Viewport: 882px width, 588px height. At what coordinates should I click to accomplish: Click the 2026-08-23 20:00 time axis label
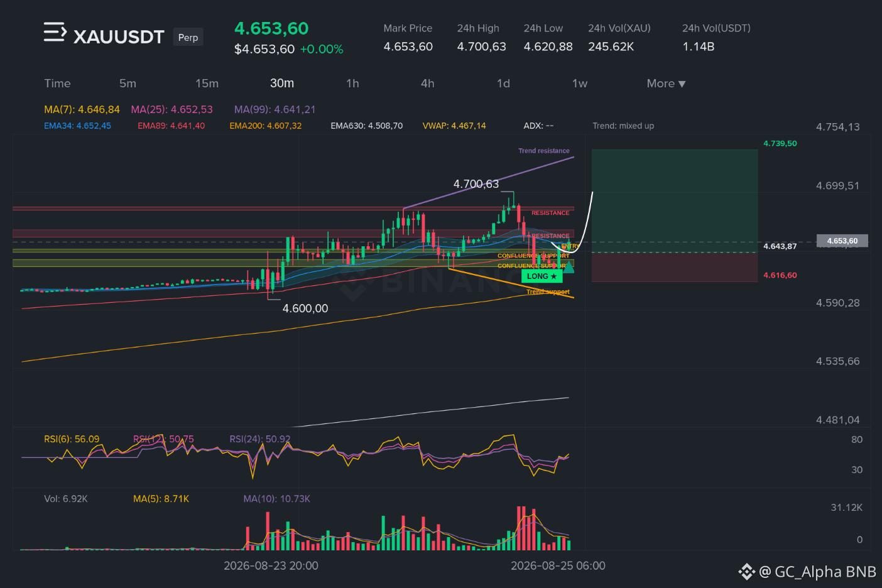[271, 565]
